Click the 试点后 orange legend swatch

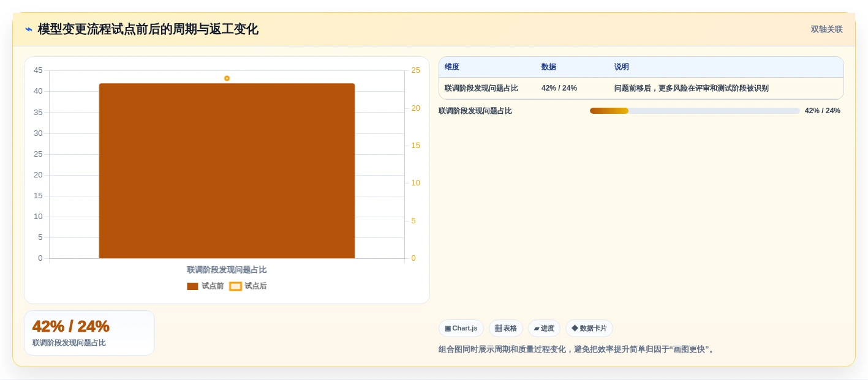point(235,286)
